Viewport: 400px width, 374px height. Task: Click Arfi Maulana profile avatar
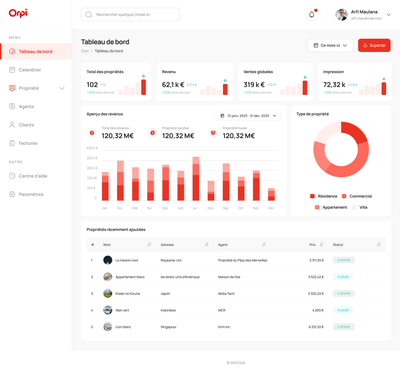tap(341, 14)
